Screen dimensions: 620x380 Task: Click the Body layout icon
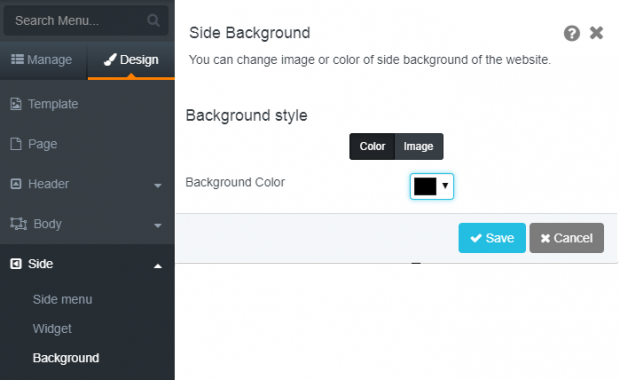(x=18, y=224)
